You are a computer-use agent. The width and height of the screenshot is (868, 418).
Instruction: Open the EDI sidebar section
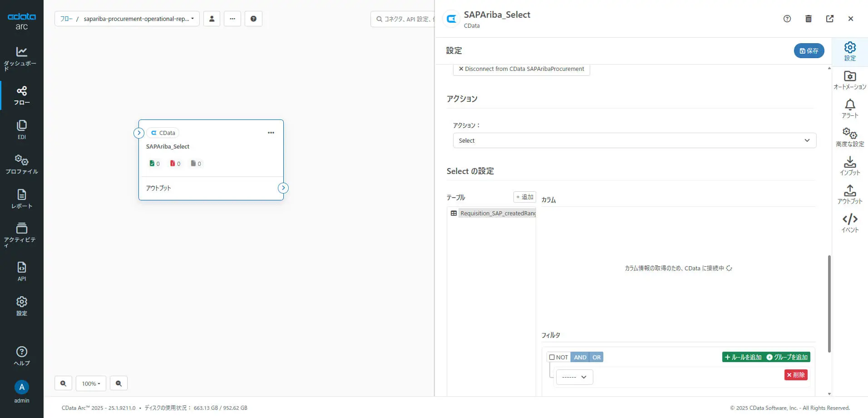pos(21,130)
